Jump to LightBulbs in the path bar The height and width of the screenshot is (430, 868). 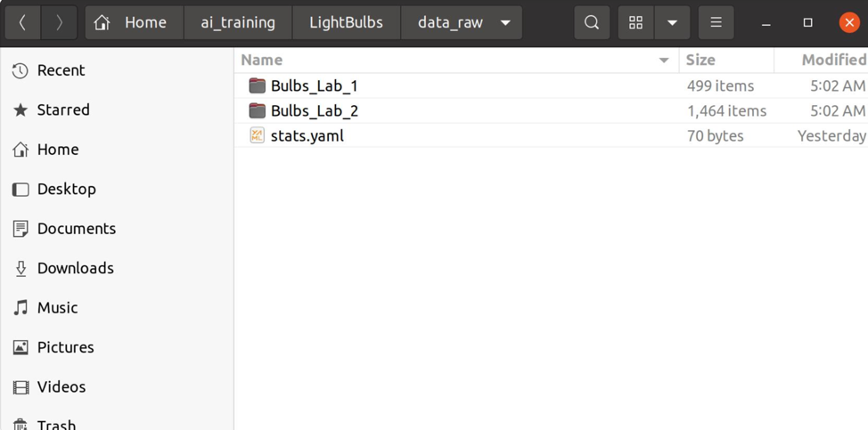pyautogui.click(x=347, y=23)
